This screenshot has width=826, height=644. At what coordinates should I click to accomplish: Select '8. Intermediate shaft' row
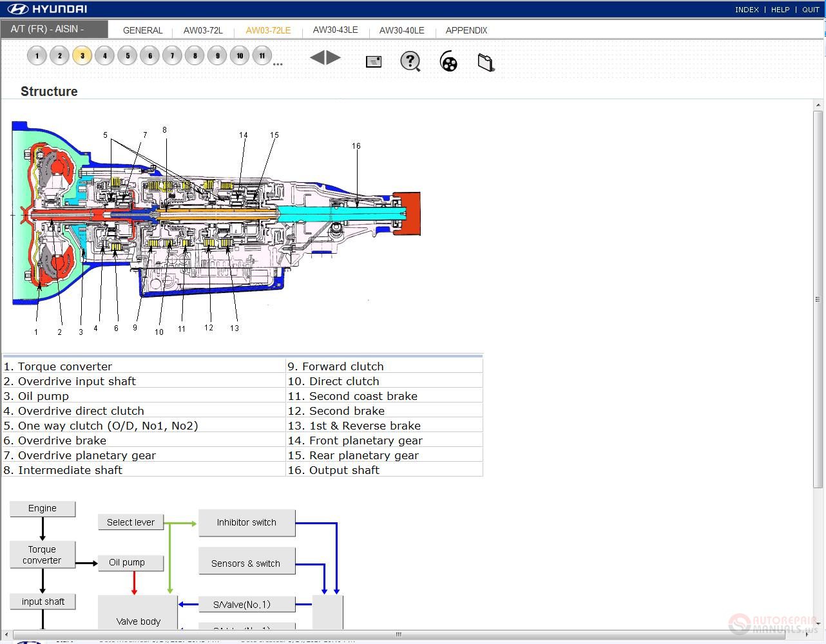pos(144,469)
